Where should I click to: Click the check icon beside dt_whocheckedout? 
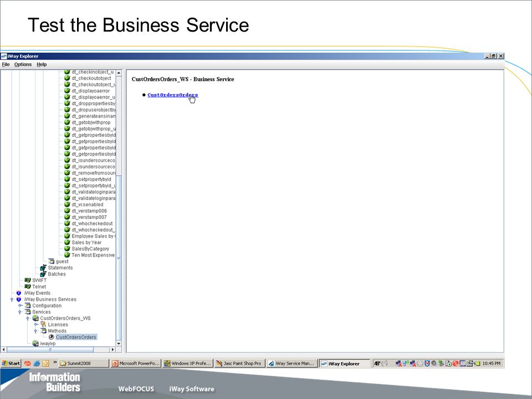coord(67,223)
